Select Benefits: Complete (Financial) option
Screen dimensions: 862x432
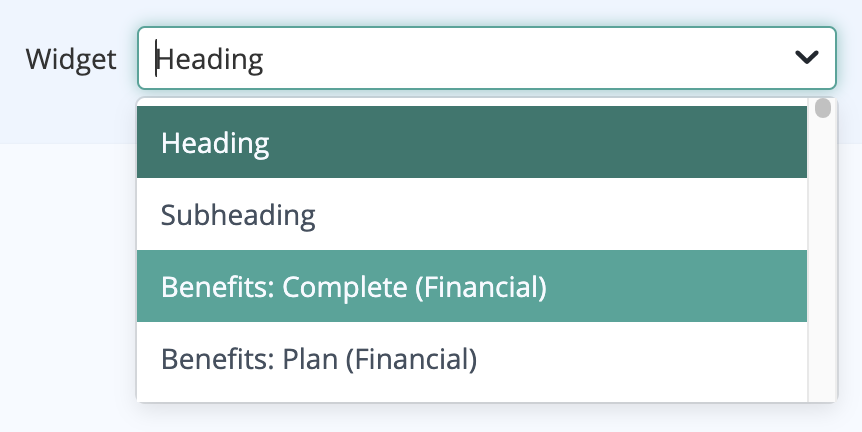(x=472, y=286)
